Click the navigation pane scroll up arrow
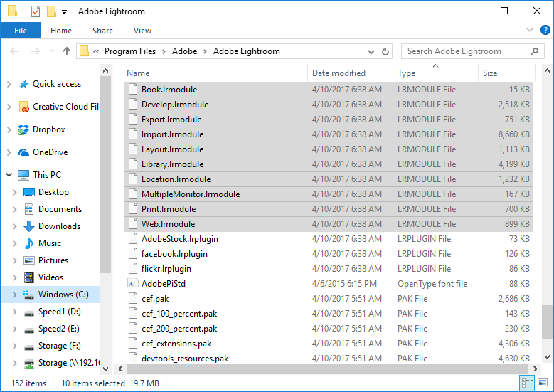 [106, 70]
